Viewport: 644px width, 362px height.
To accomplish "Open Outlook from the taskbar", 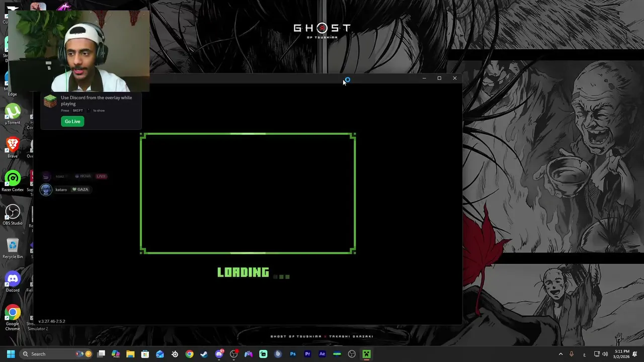I will tap(160, 354).
